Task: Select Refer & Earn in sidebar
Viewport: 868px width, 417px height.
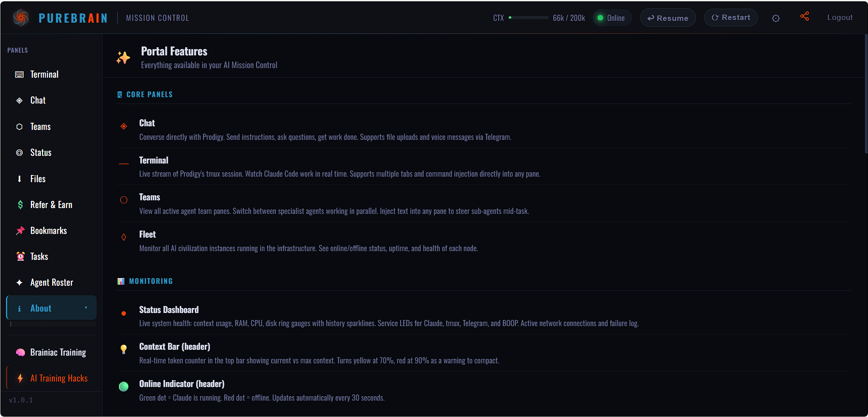Action: click(x=51, y=205)
